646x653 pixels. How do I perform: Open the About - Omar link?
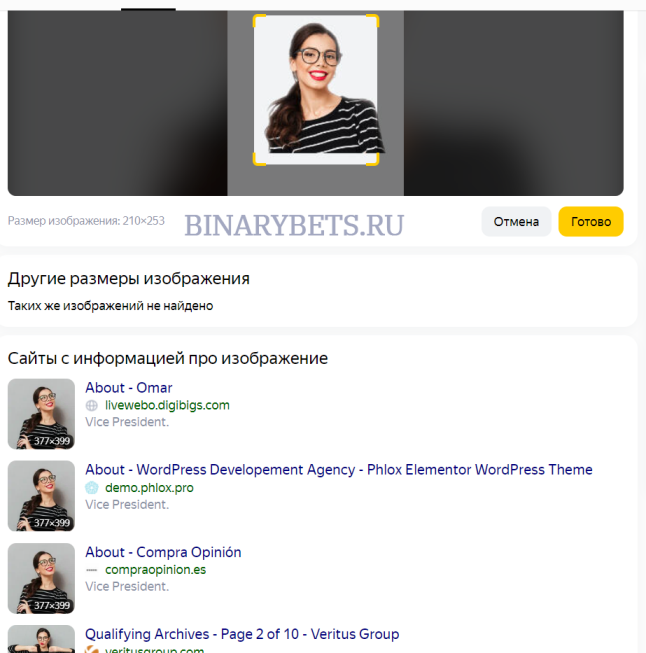pos(129,388)
